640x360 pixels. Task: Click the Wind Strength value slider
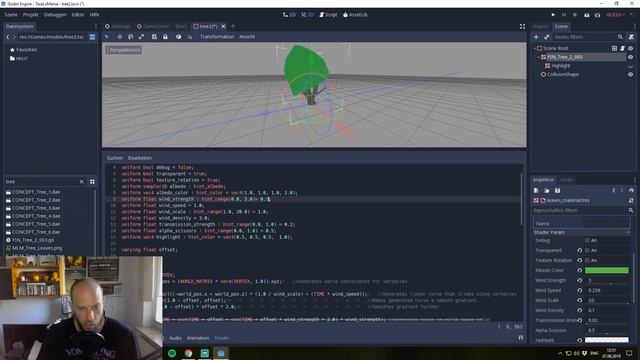(x=607, y=280)
